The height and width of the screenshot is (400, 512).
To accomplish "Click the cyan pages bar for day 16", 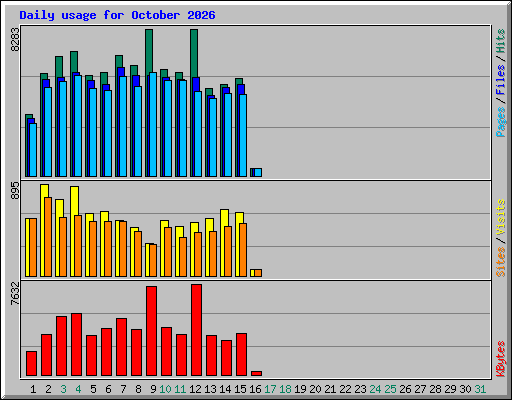I will (x=258, y=172).
